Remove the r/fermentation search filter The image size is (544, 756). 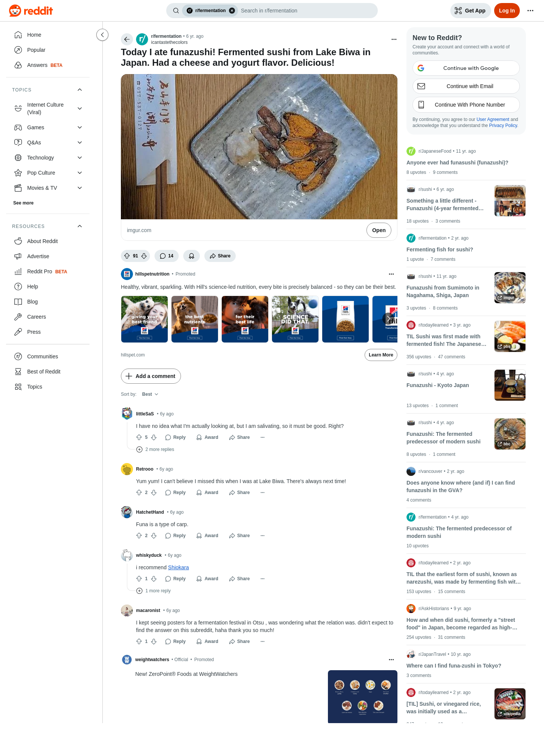point(232,11)
